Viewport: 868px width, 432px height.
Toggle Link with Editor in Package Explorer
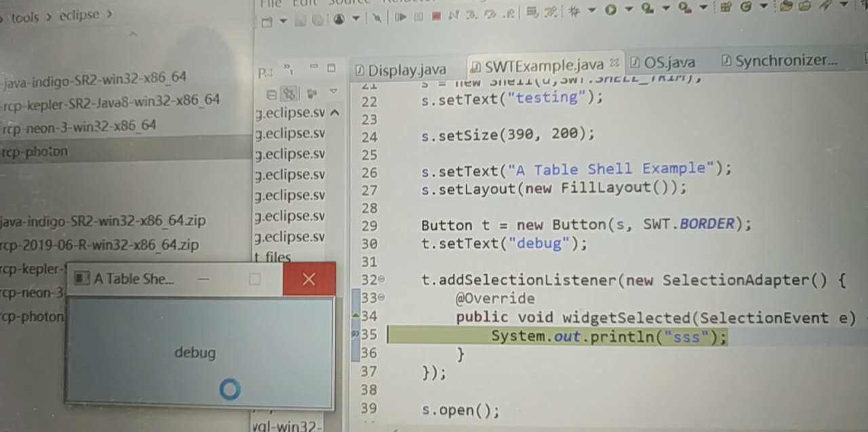(x=290, y=94)
